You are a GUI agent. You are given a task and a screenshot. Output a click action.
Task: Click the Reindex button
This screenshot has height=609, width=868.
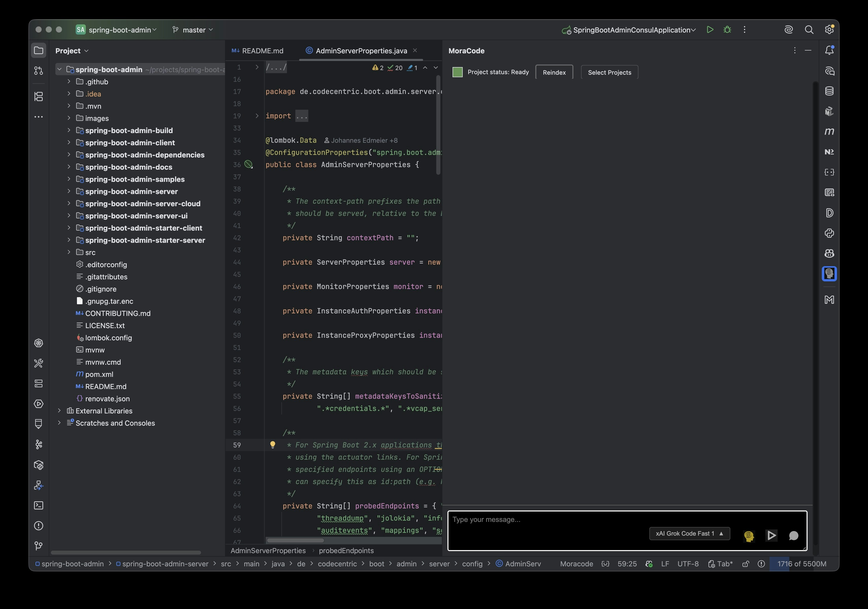click(554, 72)
